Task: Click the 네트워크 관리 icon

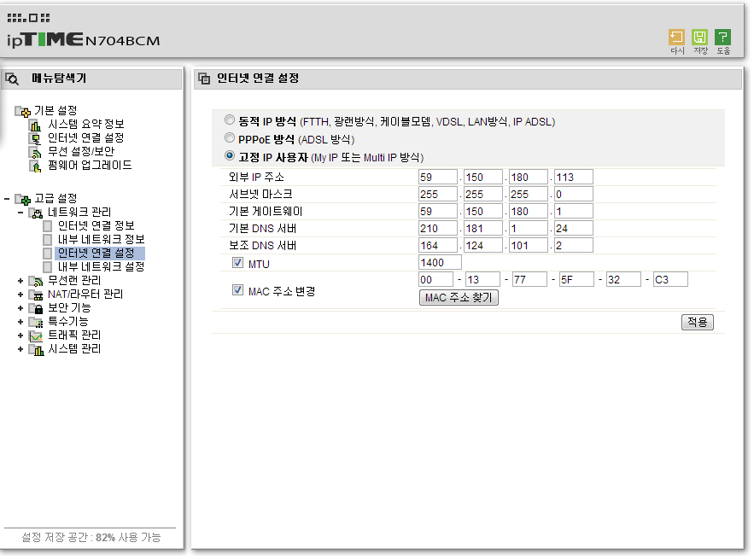Action: [x=36, y=213]
